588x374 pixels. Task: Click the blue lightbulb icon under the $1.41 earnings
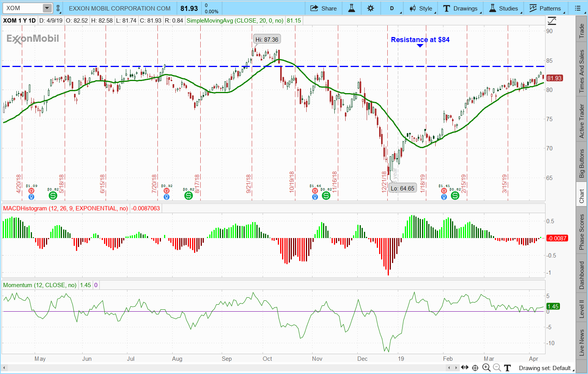click(x=444, y=197)
